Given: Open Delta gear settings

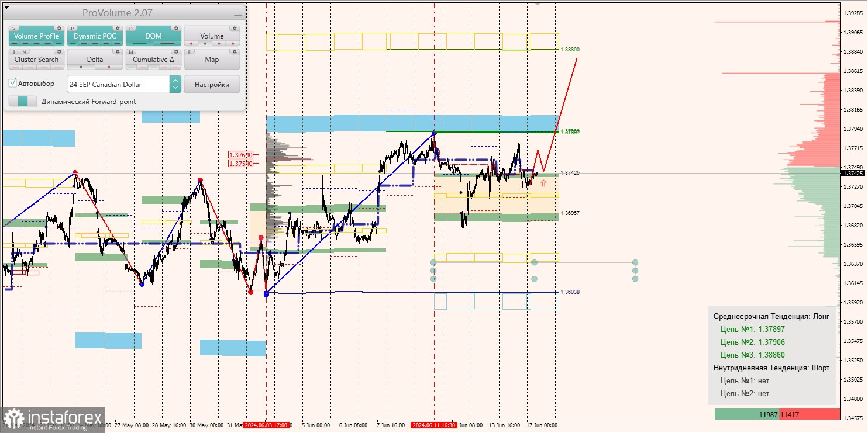Looking at the screenshot, I should pyautogui.click(x=118, y=51).
